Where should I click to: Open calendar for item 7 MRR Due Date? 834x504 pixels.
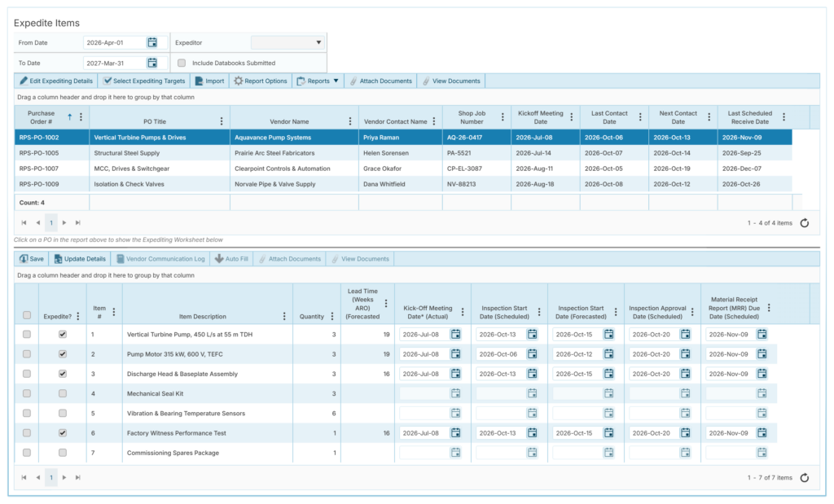click(762, 453)
